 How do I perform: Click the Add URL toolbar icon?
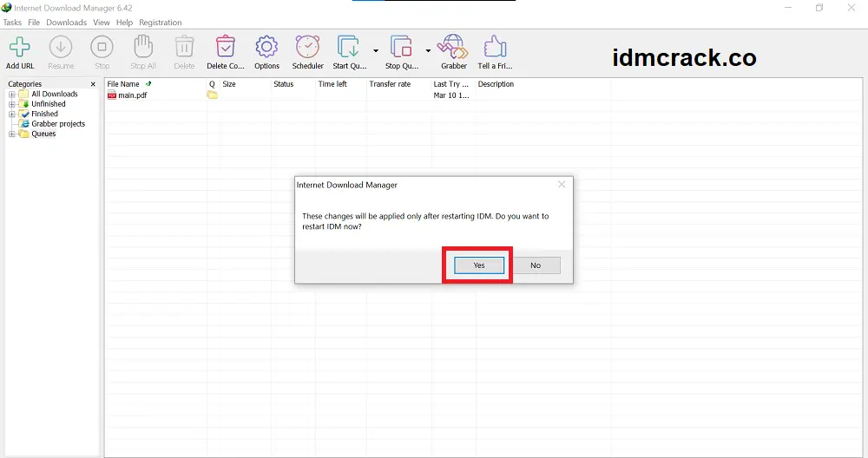tap(20, 48)
